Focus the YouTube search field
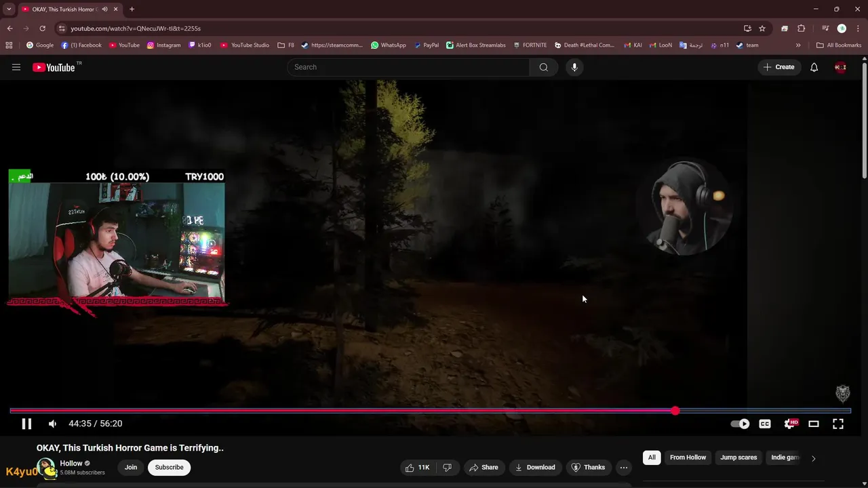 pyautogui.click(x=408, y=67)
